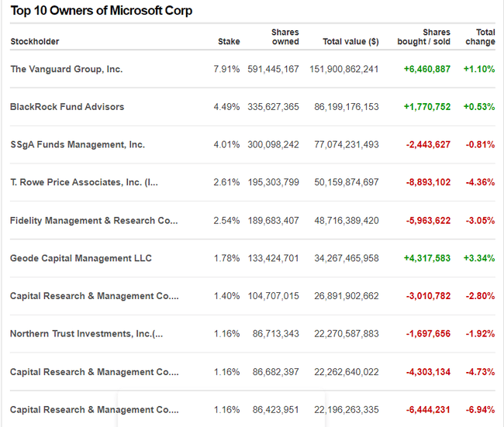Viewport: 504px width, 427px height.
Task: Click Vanguard's +6,460,887 shares bought value
Action: pos(426,69)
